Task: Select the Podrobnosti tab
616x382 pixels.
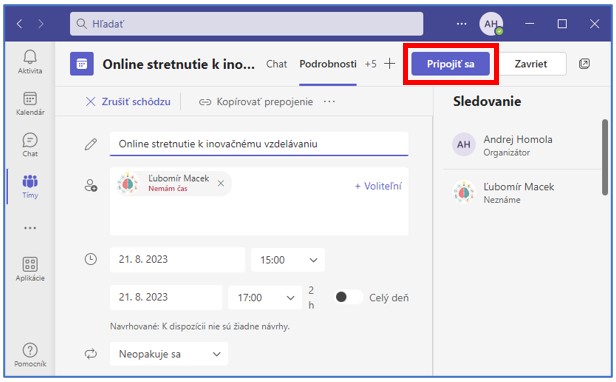Action: coord(328,64)
